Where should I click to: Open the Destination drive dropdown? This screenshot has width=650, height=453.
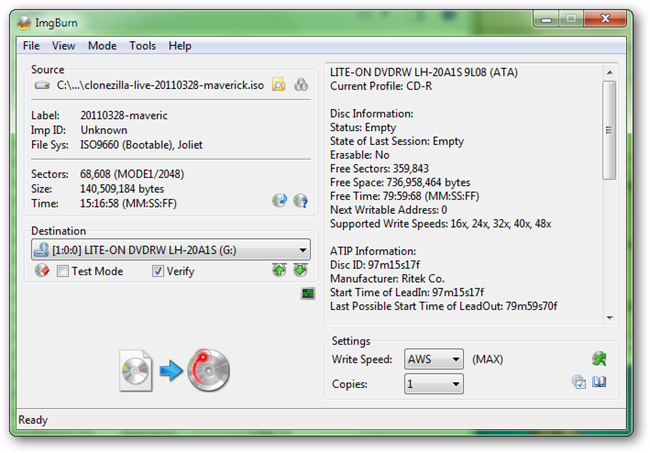171,250
